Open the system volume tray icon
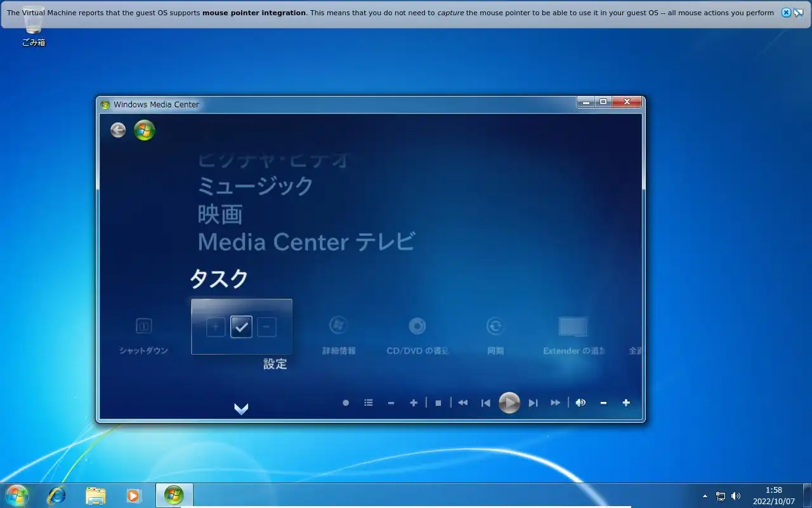This screenshot has height=508, width=812. pyautogui.click(x=736, y=496)
